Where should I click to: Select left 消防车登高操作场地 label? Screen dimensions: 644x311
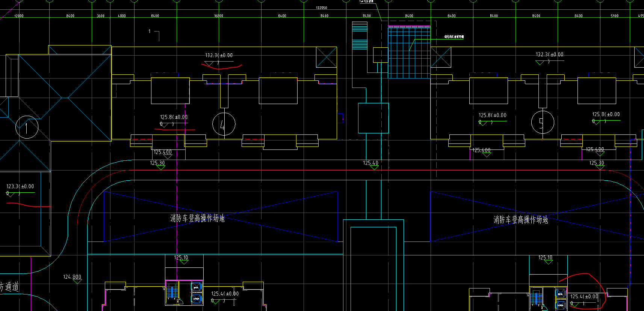click(198, 218)
